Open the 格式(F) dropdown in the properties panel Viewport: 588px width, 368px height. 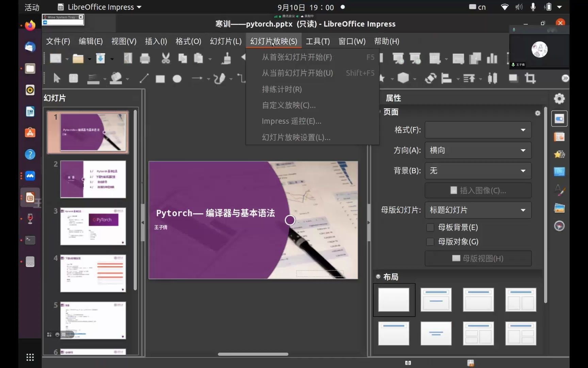(478, 130)
